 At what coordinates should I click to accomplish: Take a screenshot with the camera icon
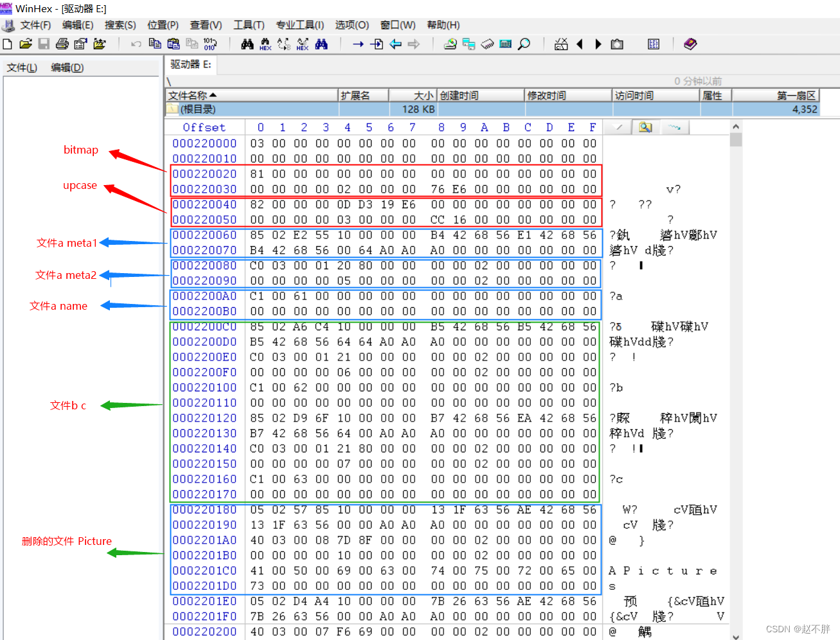[616, 44]
